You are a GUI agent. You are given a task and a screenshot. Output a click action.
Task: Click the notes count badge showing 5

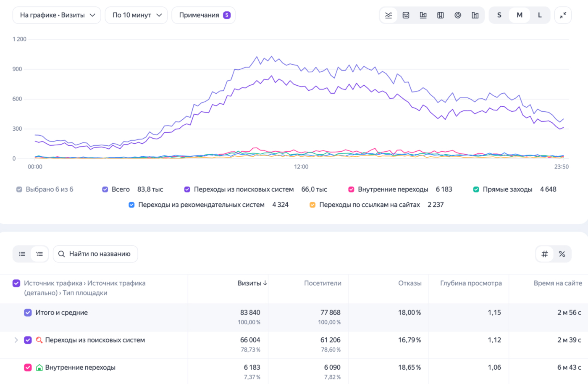227,15
